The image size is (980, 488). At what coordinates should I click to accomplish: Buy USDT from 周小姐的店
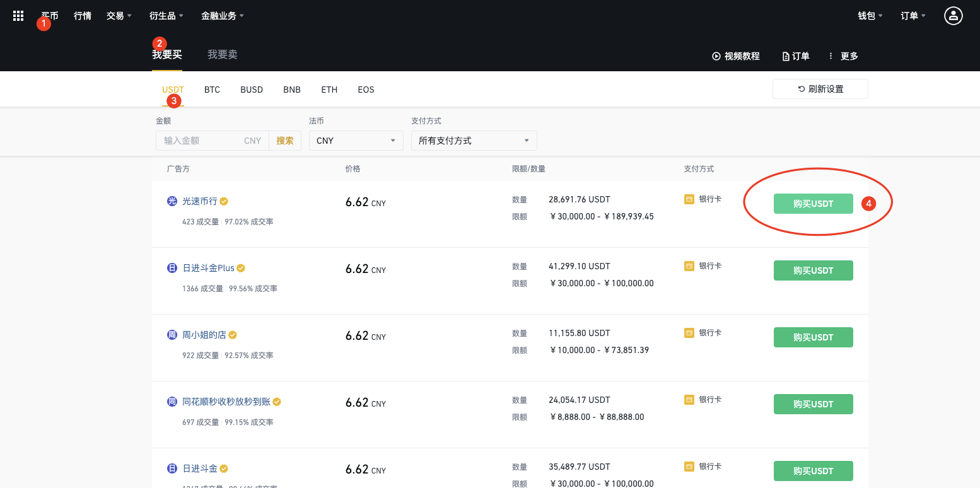pyautogui.click(x=814, y=337)
